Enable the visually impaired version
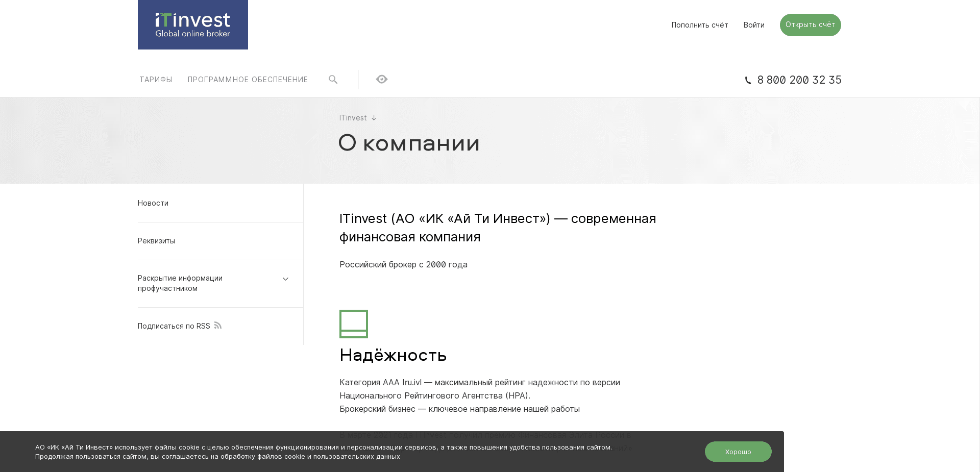980x472 pixels. (381, 79)
